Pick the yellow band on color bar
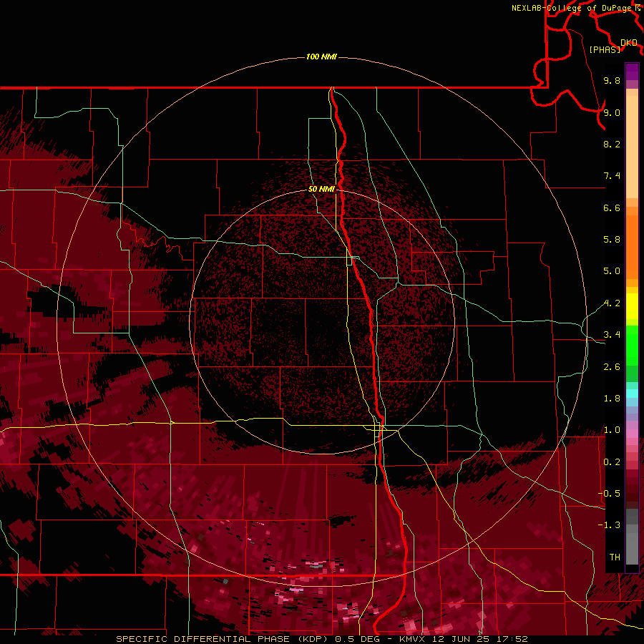The image size is (644, 644). click(x=632, y=306)
